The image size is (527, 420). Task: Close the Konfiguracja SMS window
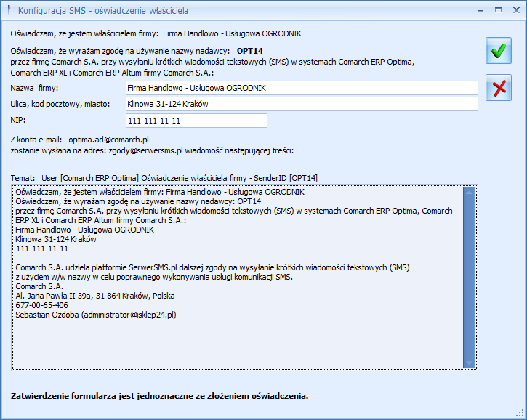pos(516,10)
